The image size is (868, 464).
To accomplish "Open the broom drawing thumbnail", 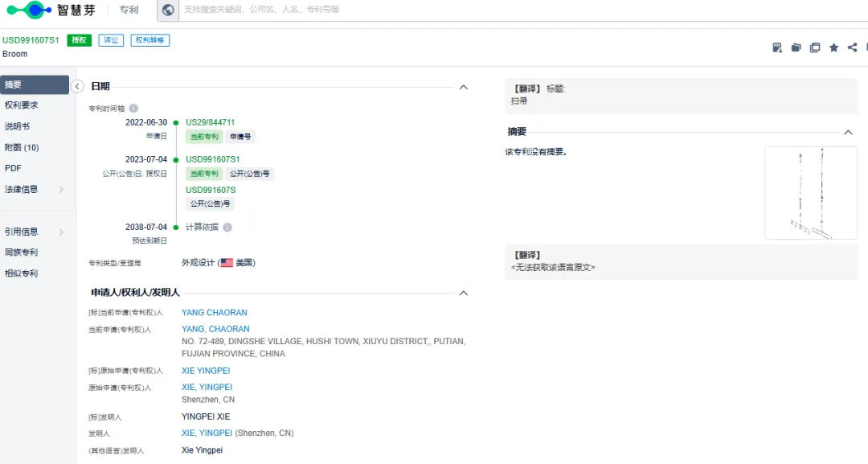I will click(x=811, y=193).
